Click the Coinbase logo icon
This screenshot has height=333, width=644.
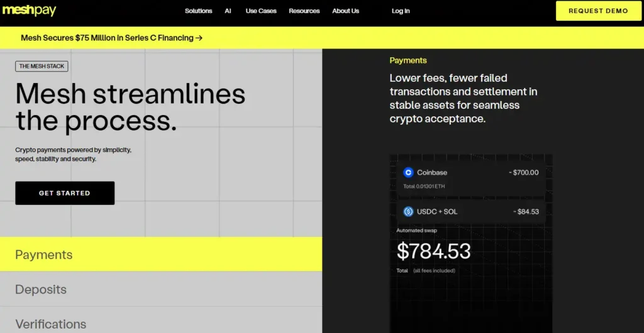coord(408,172)
